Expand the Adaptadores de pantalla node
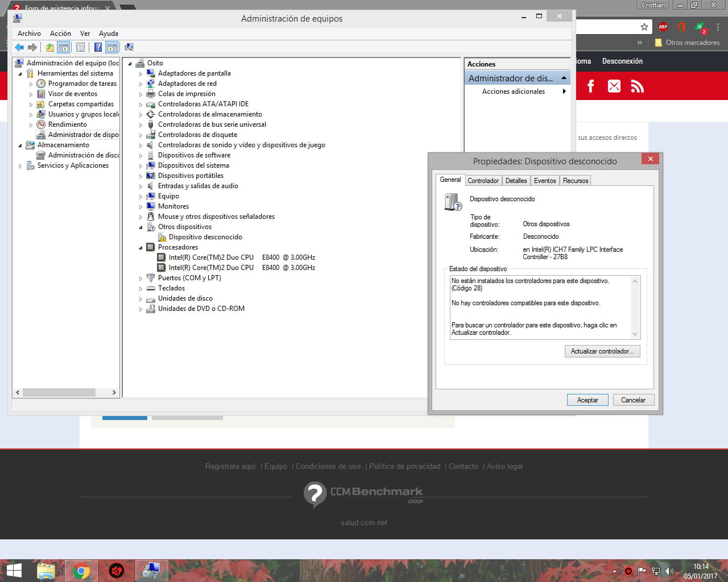The height and width of the screenshot is (582, 728). 141,74
